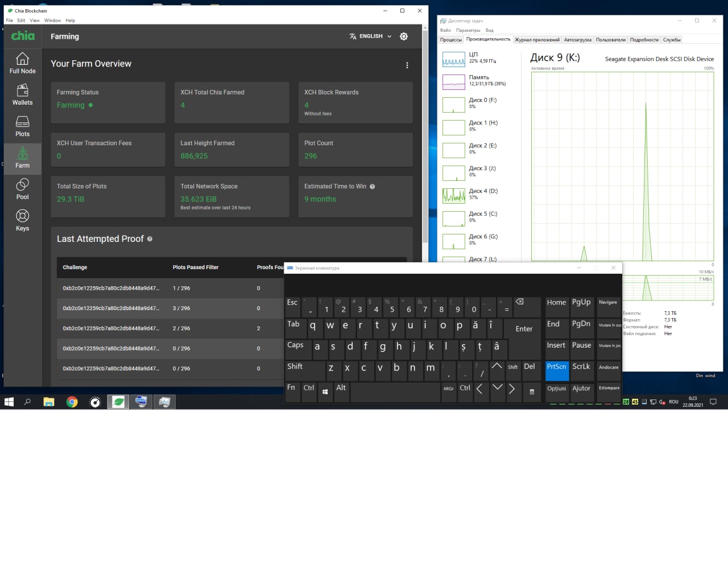Image resolution: width=728 pixels, height=577 pixels.
Task: Open Chia File menu
Action: (10, 20)
